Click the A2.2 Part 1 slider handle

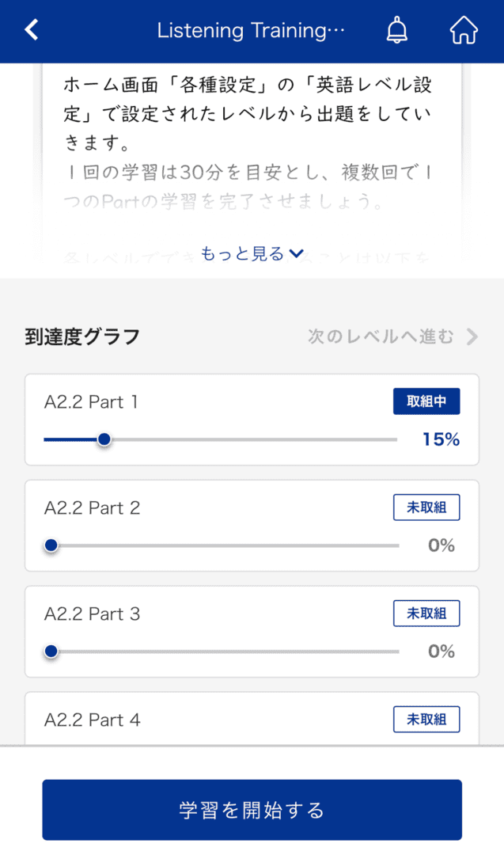104,439
